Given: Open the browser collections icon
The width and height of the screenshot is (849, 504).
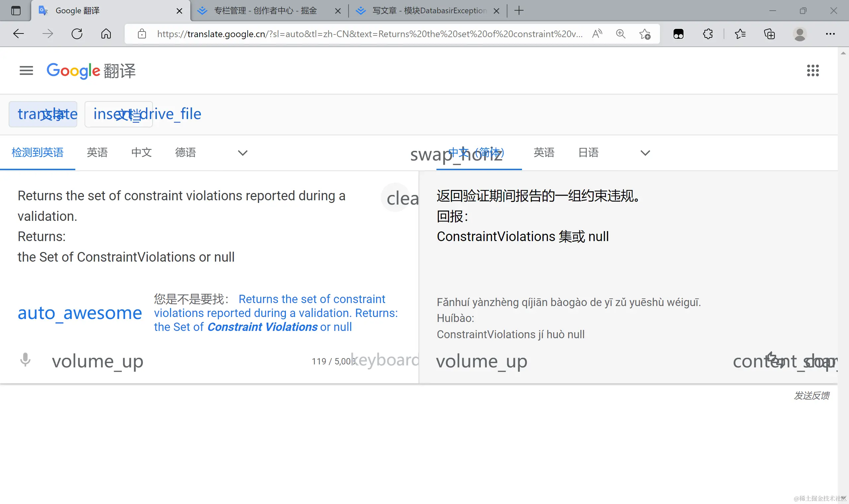Looking at the screenshot, I should [769, 34].
